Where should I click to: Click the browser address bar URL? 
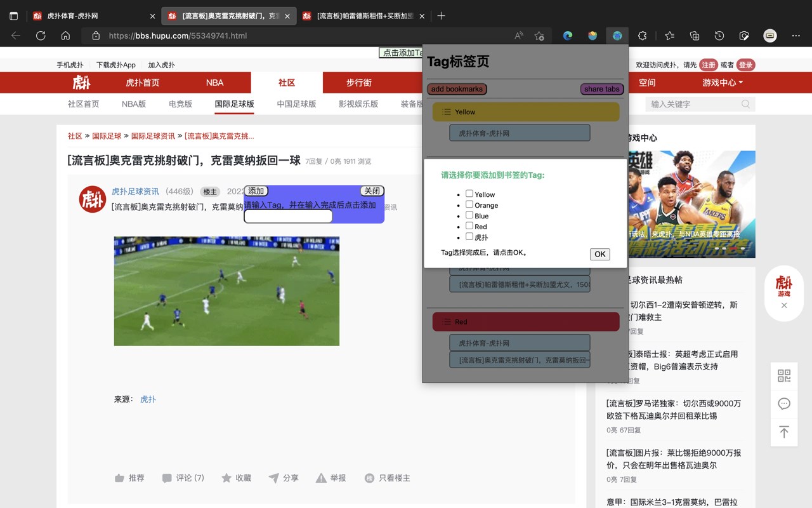[178, 36]
